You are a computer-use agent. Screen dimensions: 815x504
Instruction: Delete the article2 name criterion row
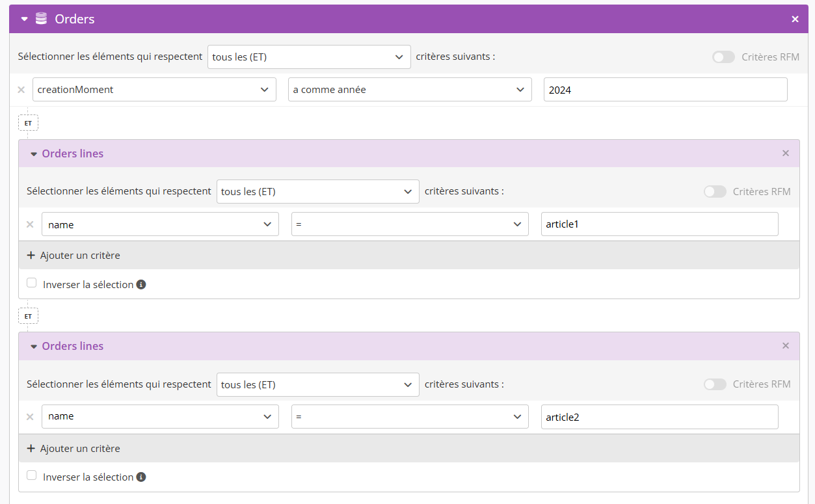tap(30, 417)
